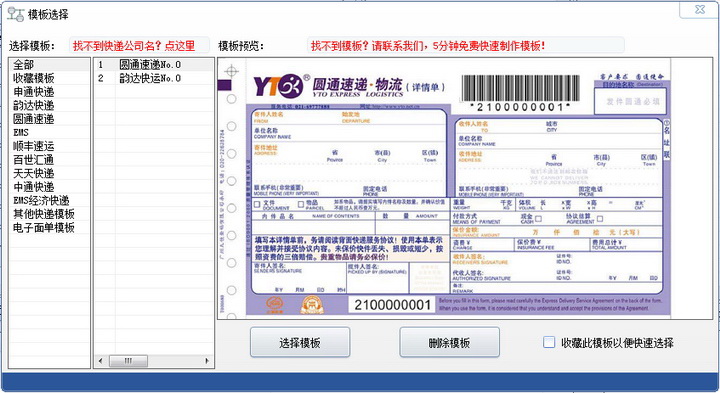
Task: Click the horizontal scrollbar thumb in template list
Action: 128,361
